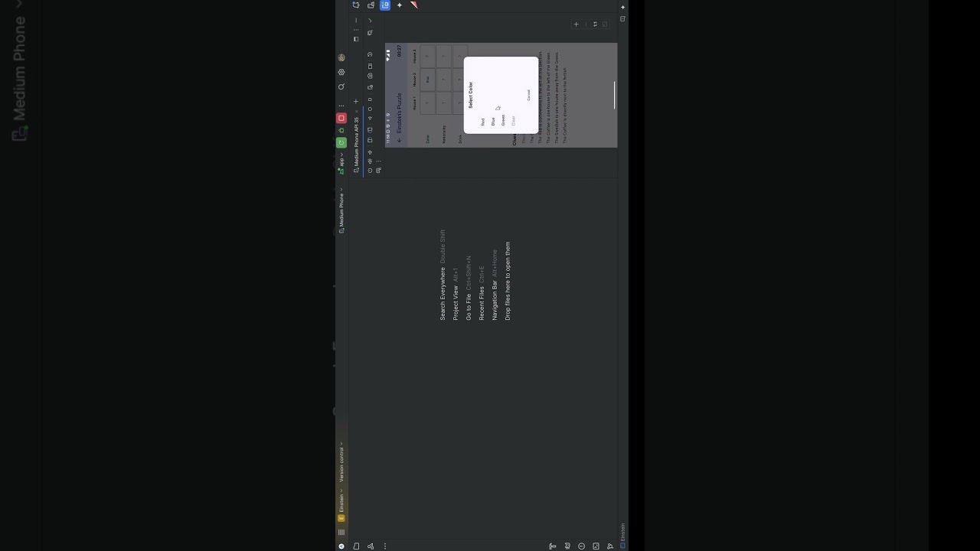Viewport: 980px width, 551px height.
Task: Open the Gemini sparkle tool window
Action: pos(399,5)
